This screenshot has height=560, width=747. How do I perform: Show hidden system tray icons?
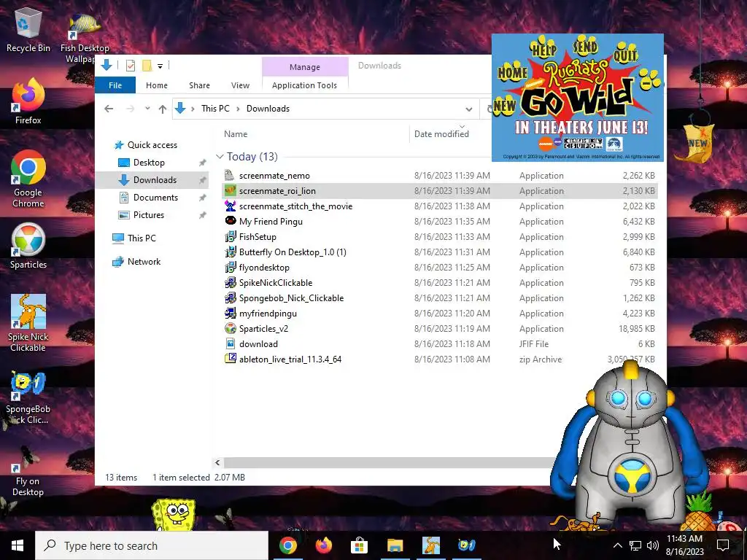tap(617, 545)
